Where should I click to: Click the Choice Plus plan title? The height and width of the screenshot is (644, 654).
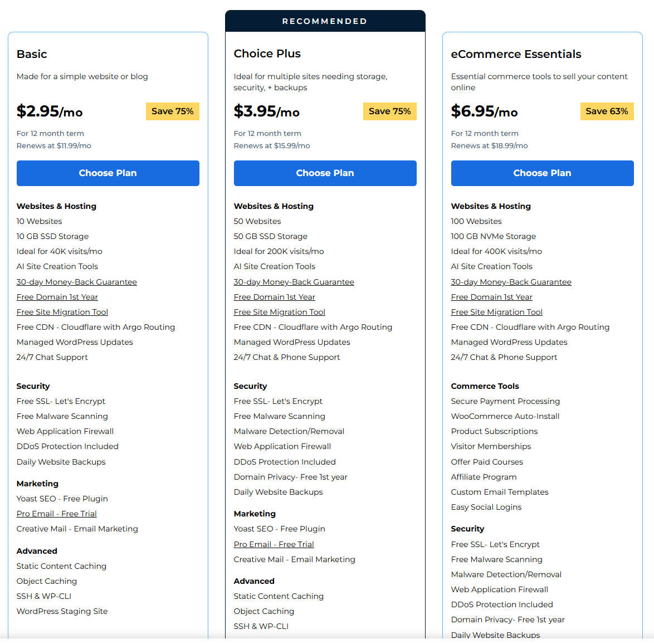(267, 53)
